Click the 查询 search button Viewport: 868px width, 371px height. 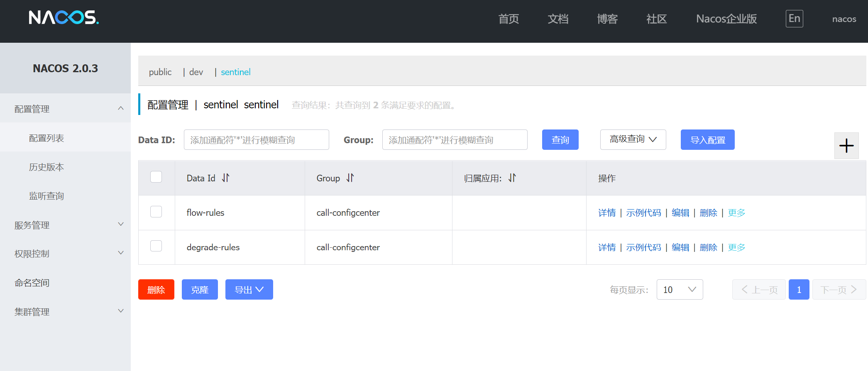click(560, 140)
